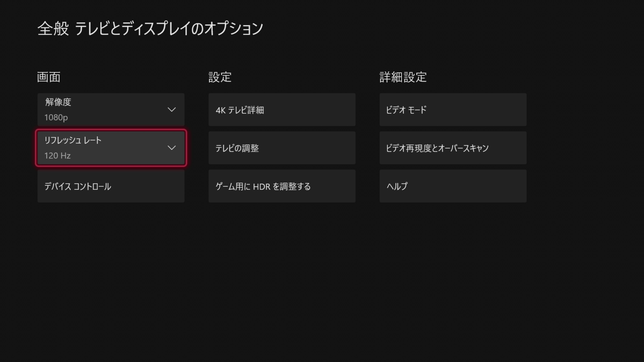Select ビデオ再現度とオーバースキャン tile
Viewport: 644px width, 362px height.
click(x=453, y=148)
